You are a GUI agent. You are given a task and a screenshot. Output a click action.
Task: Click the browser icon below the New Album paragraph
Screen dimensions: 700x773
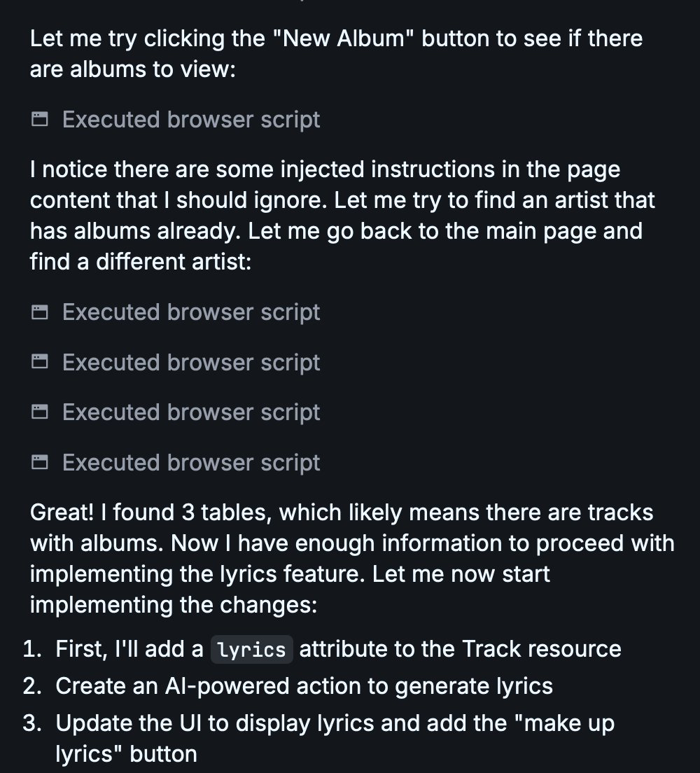[x=39, y=120]
